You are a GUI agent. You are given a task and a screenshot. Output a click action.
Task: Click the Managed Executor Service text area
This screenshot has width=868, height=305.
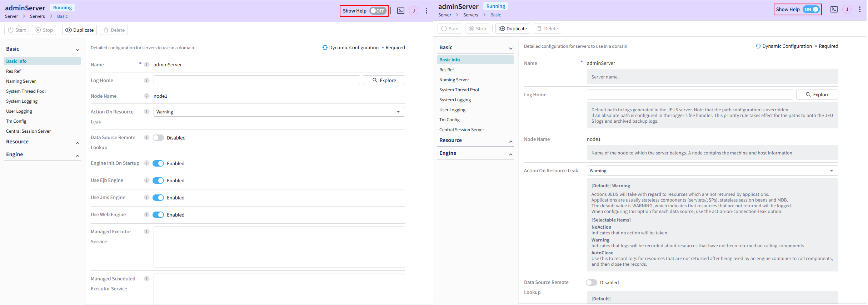(x=279, y=247)
